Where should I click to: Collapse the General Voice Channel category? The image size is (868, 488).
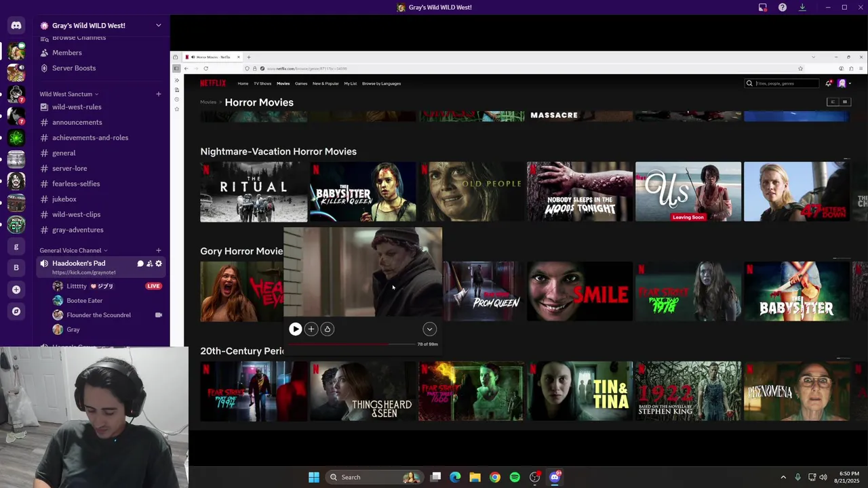(x=73, y=251)
